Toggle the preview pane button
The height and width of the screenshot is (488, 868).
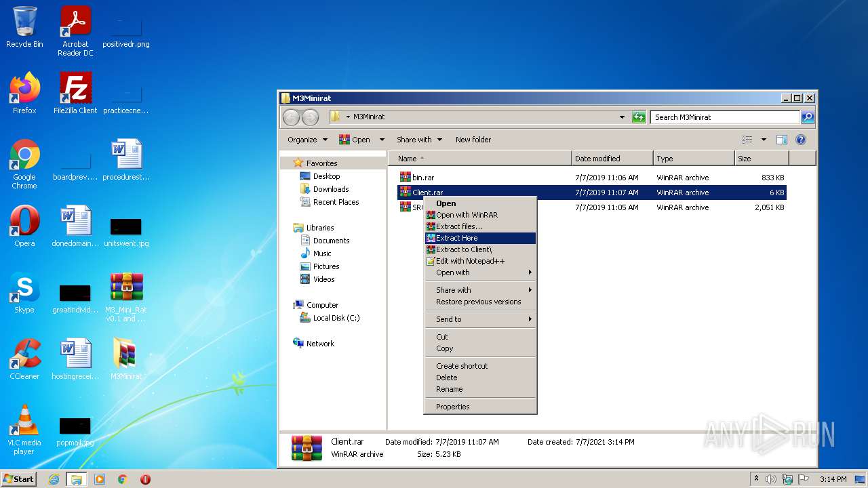pyautogui.click(x=781, y=140)
